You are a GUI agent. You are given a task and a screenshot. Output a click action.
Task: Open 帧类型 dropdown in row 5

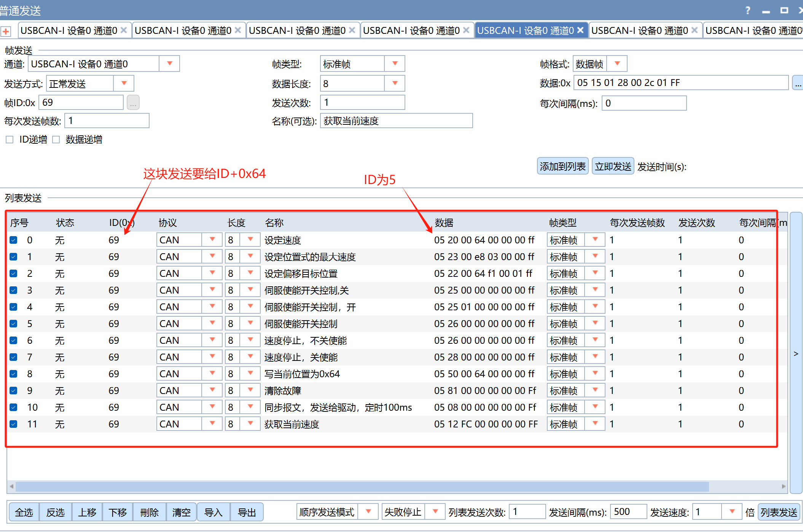pyautogui.click(x=595, y=324)
